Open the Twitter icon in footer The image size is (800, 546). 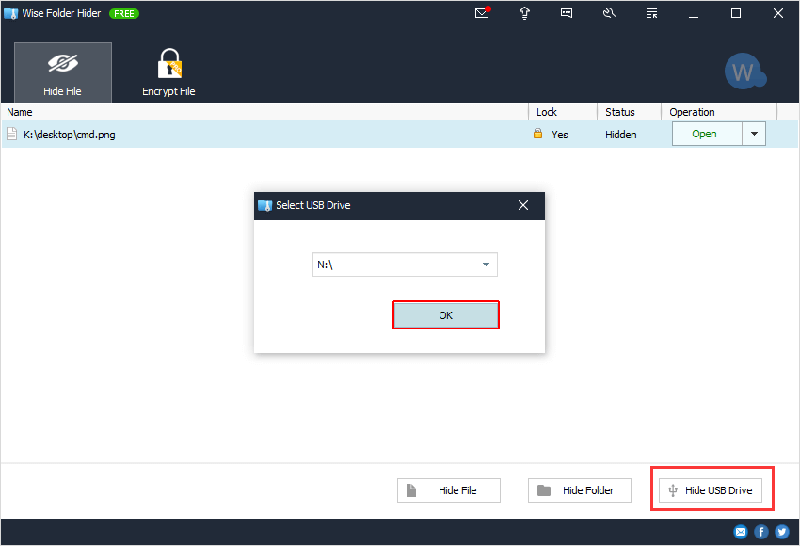[x=782, y=532]
